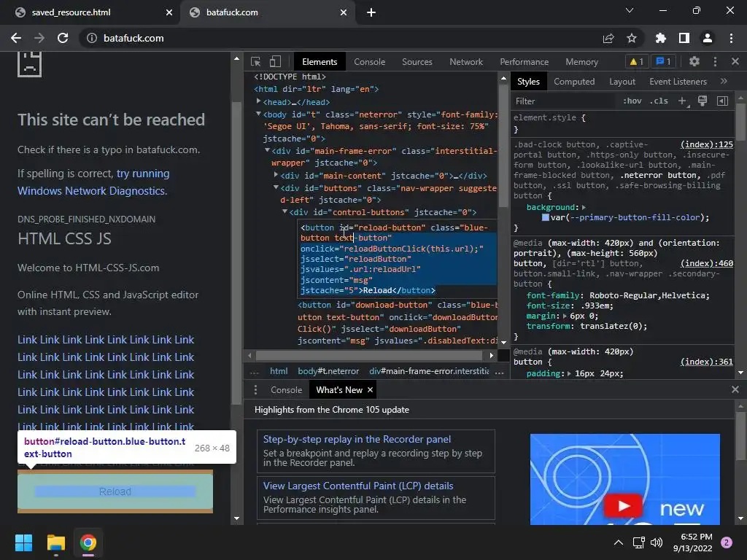Image resolution: width=747 pixels, height=560 pixels.
Task: Click the warnings counter badge
Action: pos(636,61)
